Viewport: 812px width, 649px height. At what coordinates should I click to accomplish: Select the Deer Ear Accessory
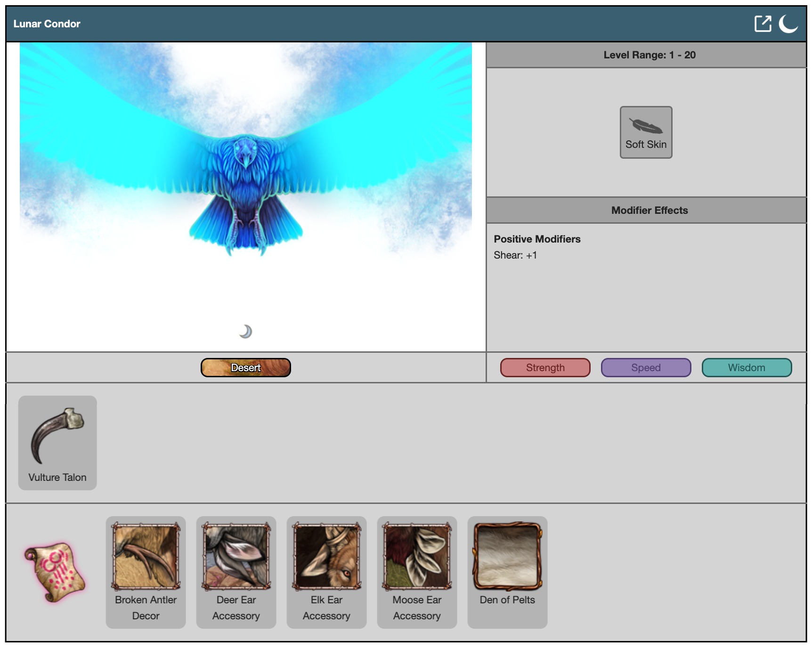236,572
